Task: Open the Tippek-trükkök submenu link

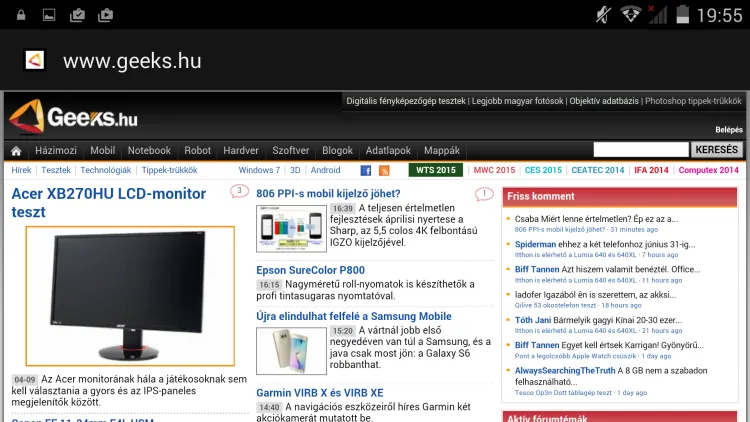Action: tap(169, 170)
